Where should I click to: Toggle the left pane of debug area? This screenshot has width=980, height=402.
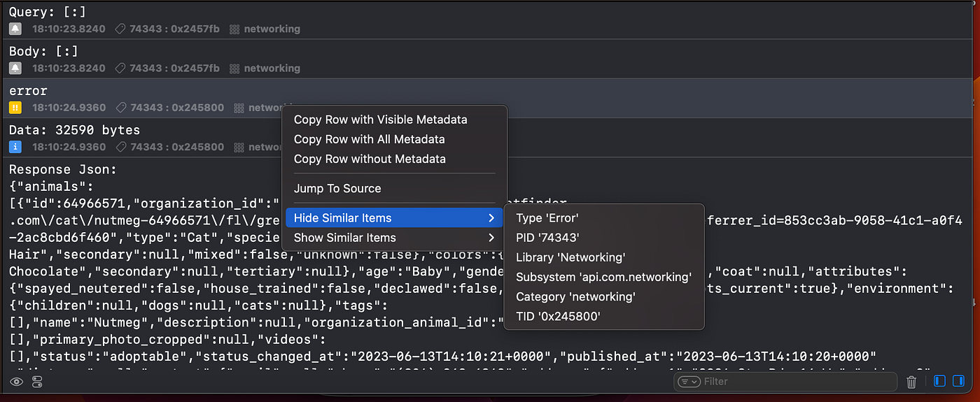point(940,381)
